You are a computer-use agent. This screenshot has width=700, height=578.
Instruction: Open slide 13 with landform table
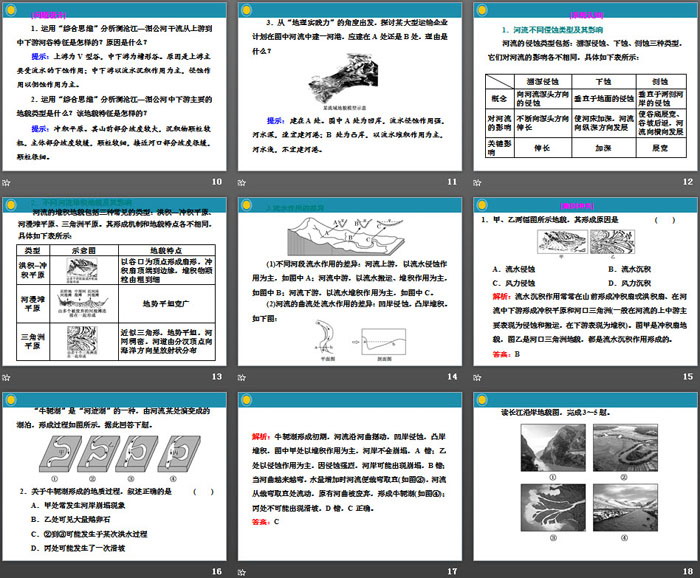[x=114, y=282]
